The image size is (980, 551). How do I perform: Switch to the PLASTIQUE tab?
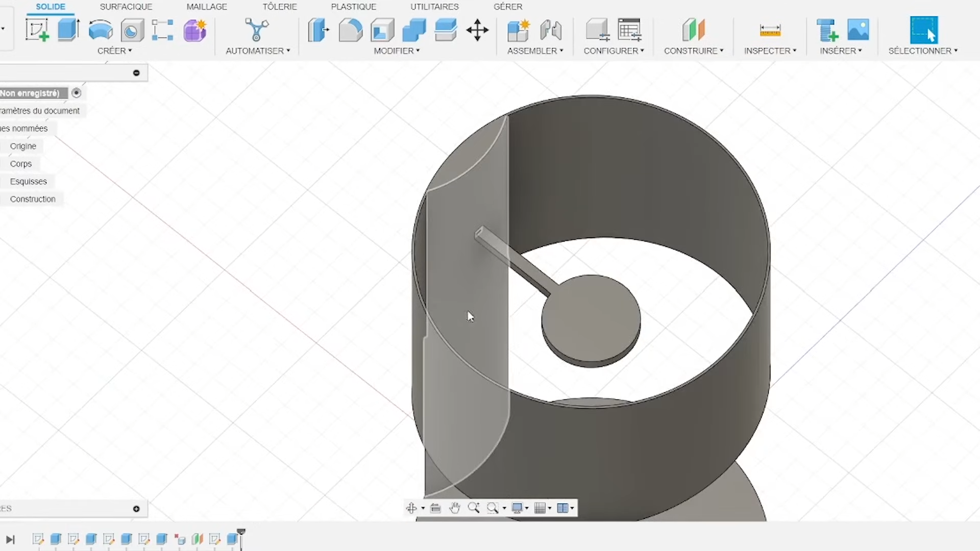354,7
